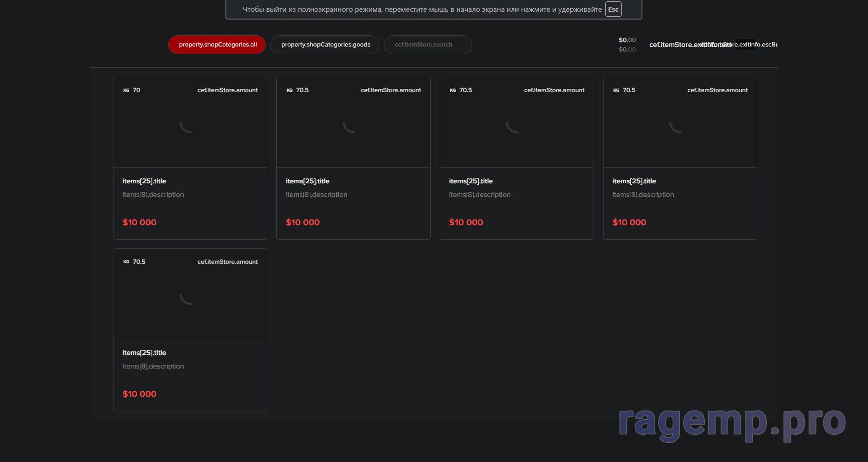Click cef.itemStore.amount on last top-row card
This screenshot has width=868, height=462.
click(717, 90)
